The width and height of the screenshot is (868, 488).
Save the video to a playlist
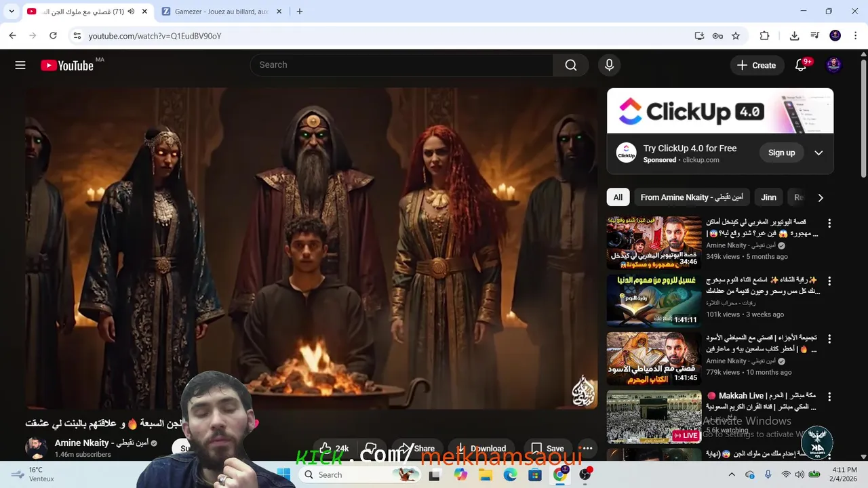(x=548, y=448)
